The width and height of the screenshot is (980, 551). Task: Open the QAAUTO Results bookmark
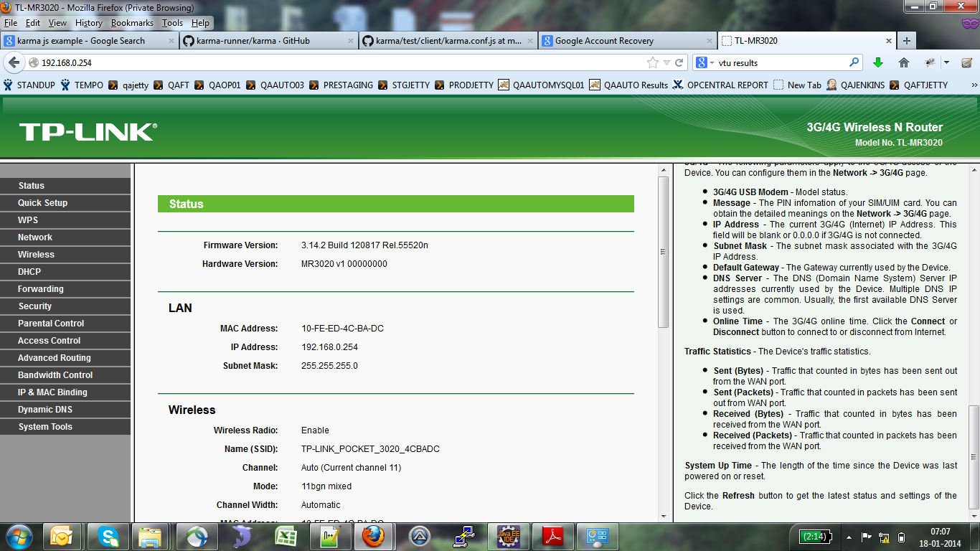pyautogui.click(x=628, y=85)
